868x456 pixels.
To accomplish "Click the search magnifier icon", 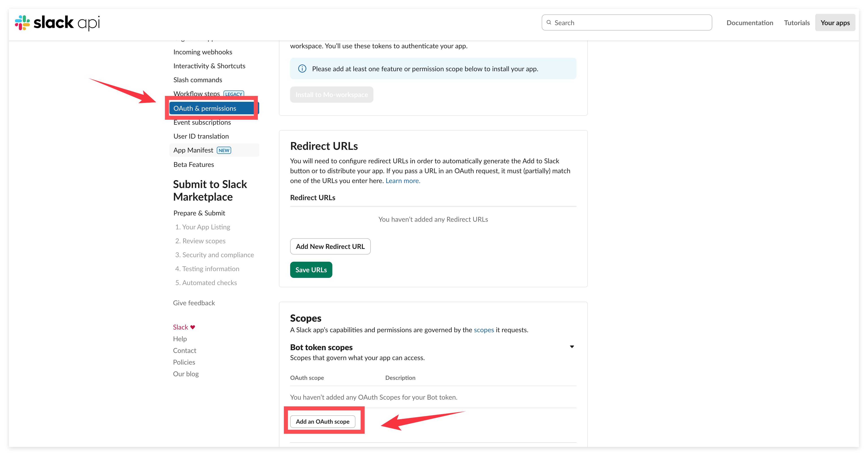I will 549,23.
